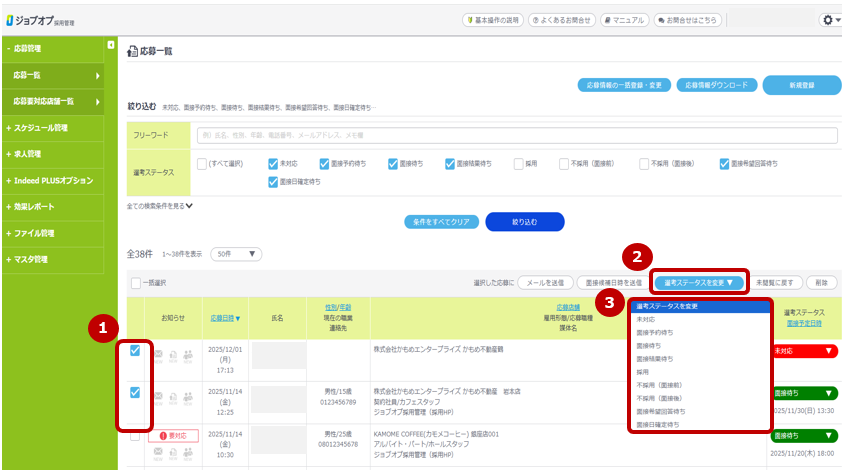The image size is (842, 472).
Task: Click the red 未対応 status badge
Action: point(804,351)
